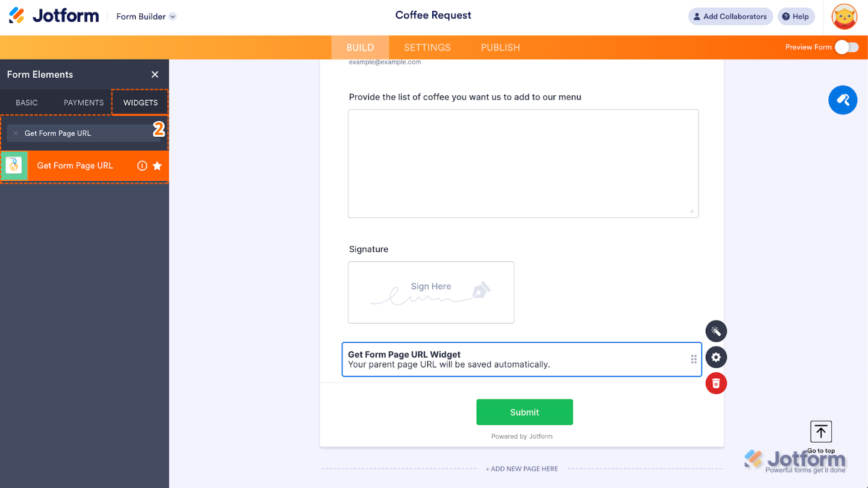Image resolution: width=868 pixels, height=488 pixels.
Task: Open widget properties via the gear icon
Action: (x=715, y=357)
